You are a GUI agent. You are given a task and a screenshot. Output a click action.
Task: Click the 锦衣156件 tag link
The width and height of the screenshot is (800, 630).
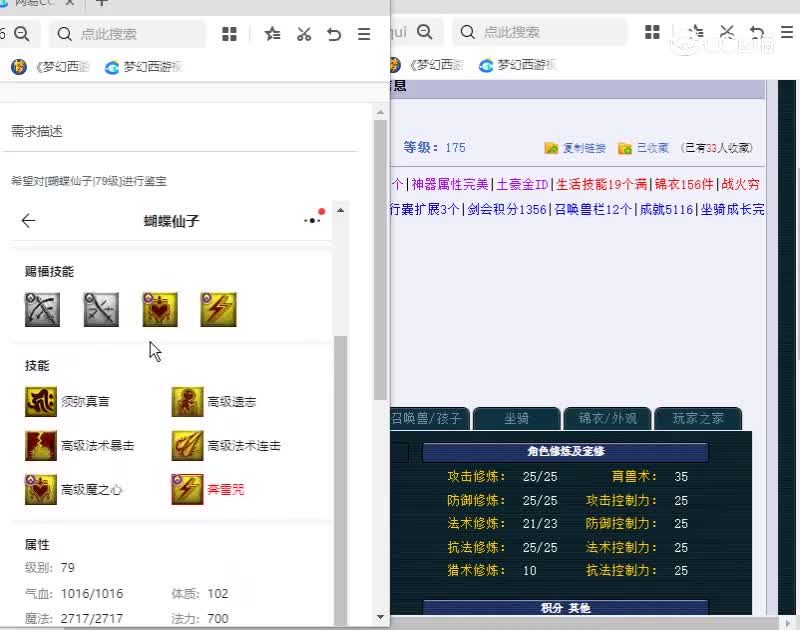pyautogui.click(x=684, y=184)
